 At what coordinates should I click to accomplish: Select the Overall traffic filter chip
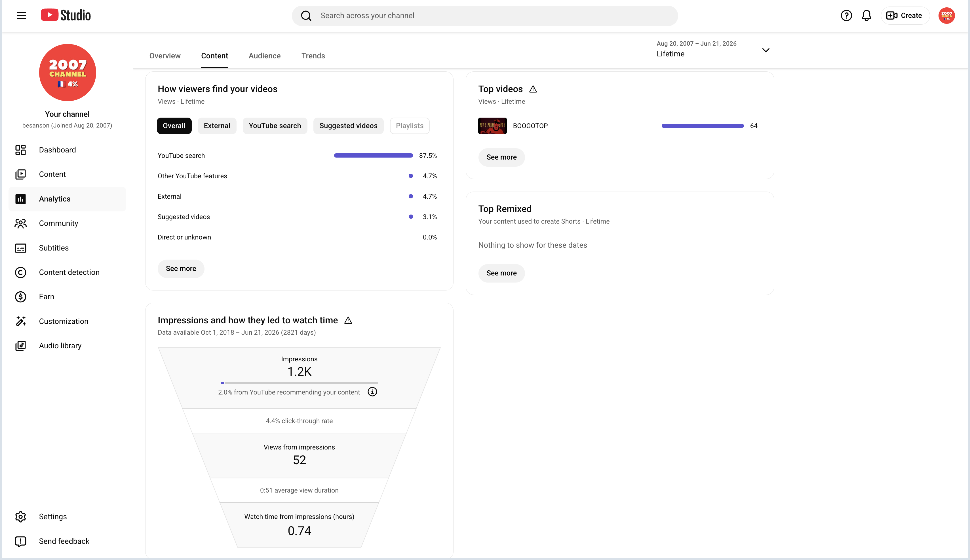click(x=174, y=126)
